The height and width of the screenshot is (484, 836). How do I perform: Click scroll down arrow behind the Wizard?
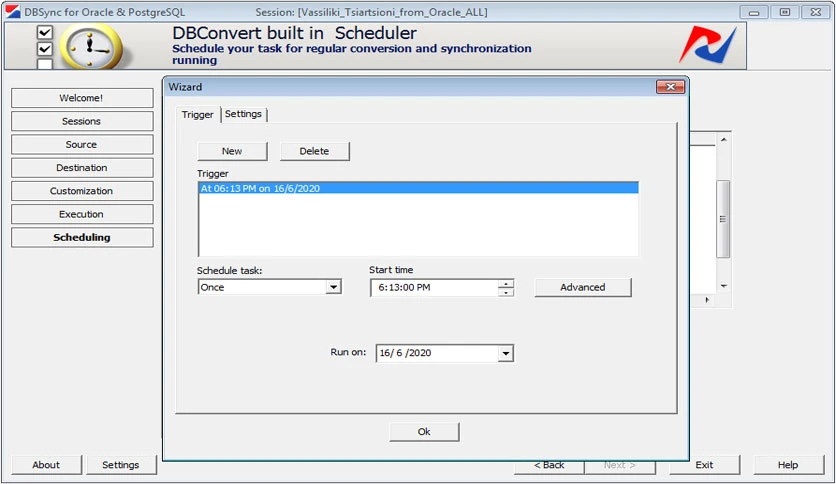[x=724, y=286]
